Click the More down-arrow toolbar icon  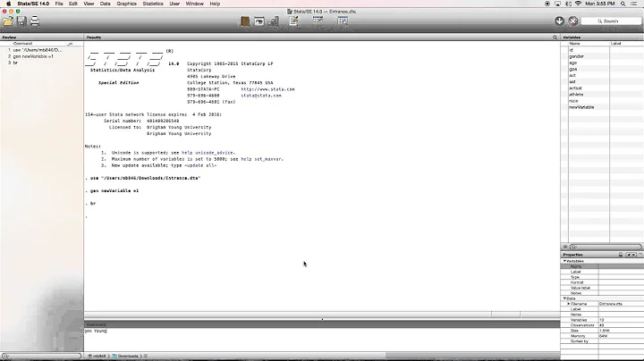coord(559,21)
